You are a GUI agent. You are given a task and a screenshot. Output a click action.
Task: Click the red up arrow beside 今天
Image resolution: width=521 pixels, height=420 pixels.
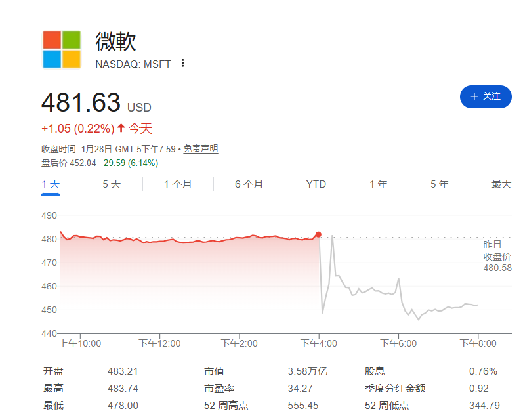[x=121, y=128]
